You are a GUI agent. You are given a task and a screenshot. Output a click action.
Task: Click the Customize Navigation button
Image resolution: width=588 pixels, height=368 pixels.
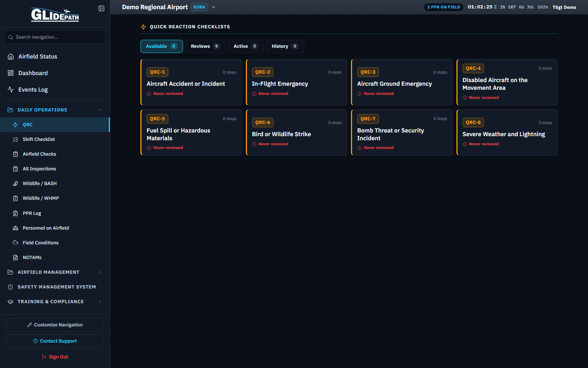coord(55,325)
